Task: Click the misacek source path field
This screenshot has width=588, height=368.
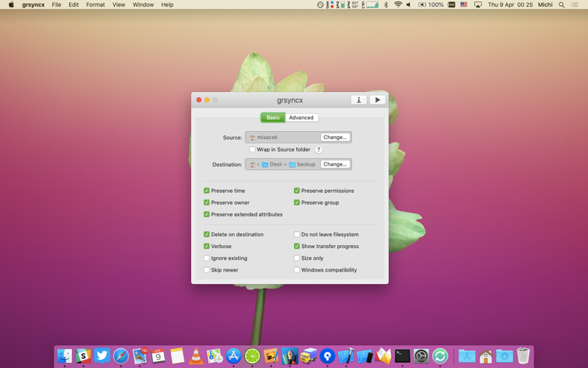Action: [283, 137]
